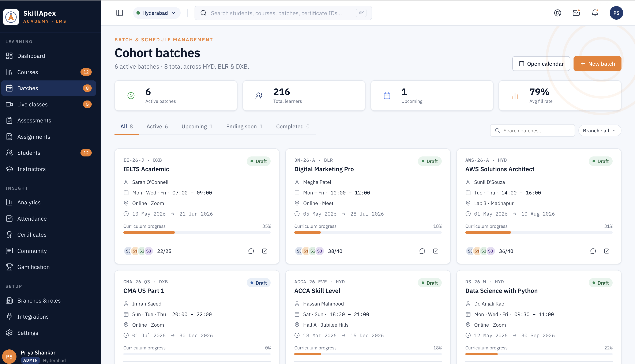Go to Dashboard in sidebar
This screenshot has width=635, height=364.
[x=49, y=56]
